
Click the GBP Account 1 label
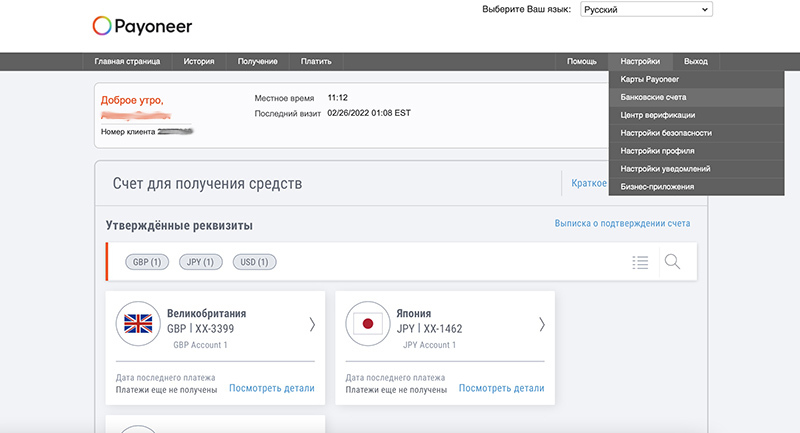point(201,345)
